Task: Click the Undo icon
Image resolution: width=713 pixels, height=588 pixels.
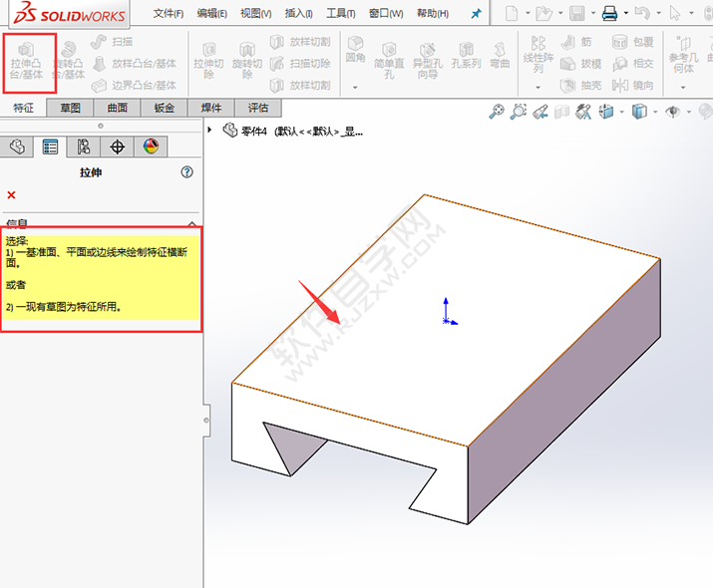Action: [x=642, y=14]
